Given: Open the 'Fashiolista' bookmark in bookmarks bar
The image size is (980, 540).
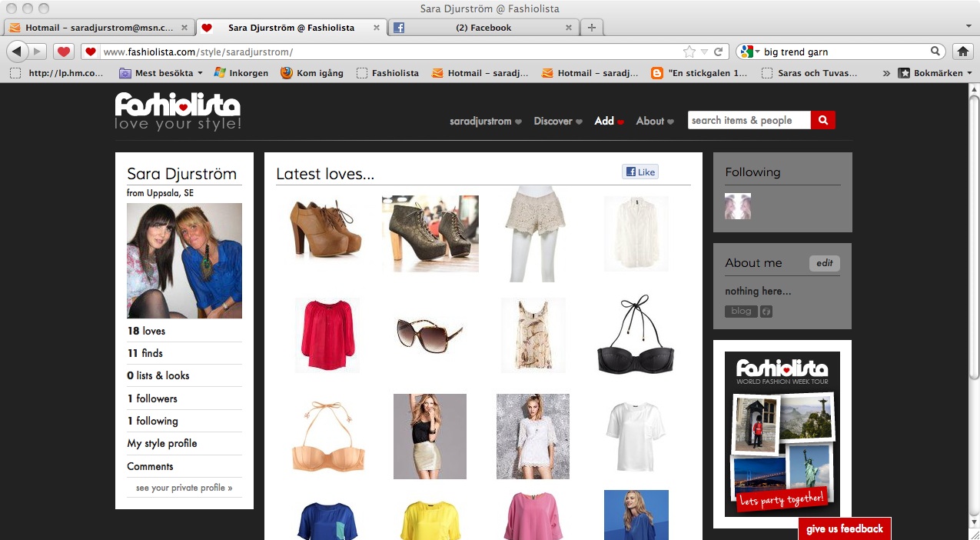Looking at the screenshot, I should point(387,73).
